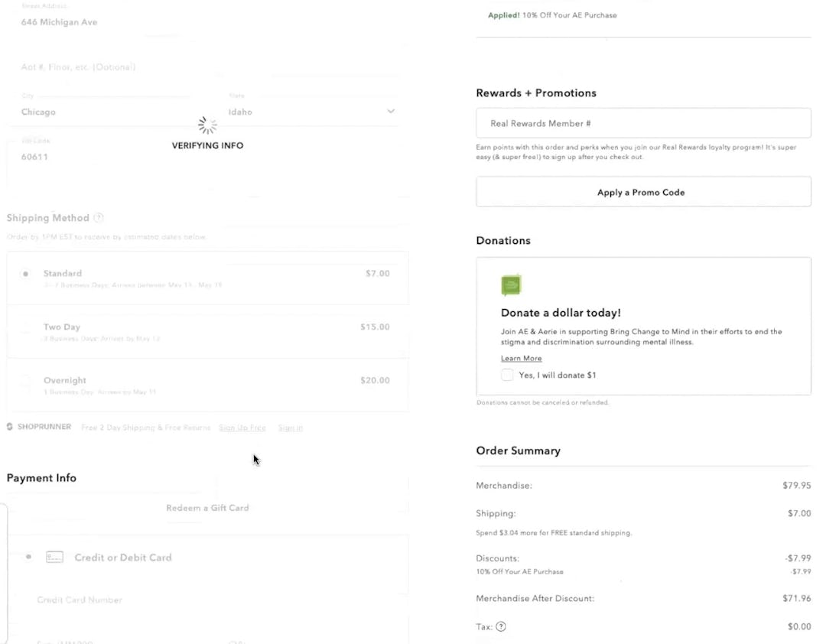Click the credit card icon beside payment option
Viewport: 826px width, 644px height.
click(54, 557)
